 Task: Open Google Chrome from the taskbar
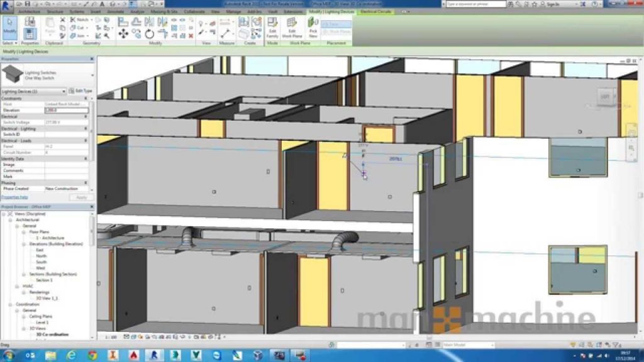point(92,355)
